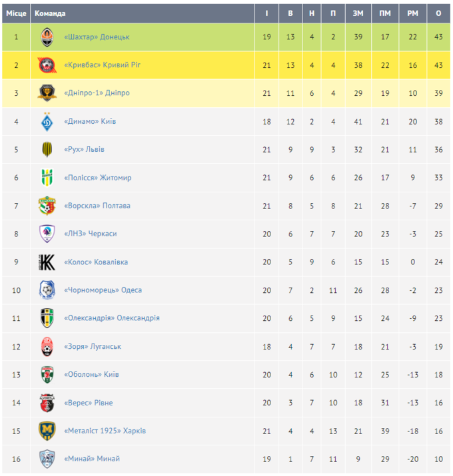Viewport: 453px width, 476px height.
Task: Open the «Оболонь» Київ team page
Action: click(92, 375)
